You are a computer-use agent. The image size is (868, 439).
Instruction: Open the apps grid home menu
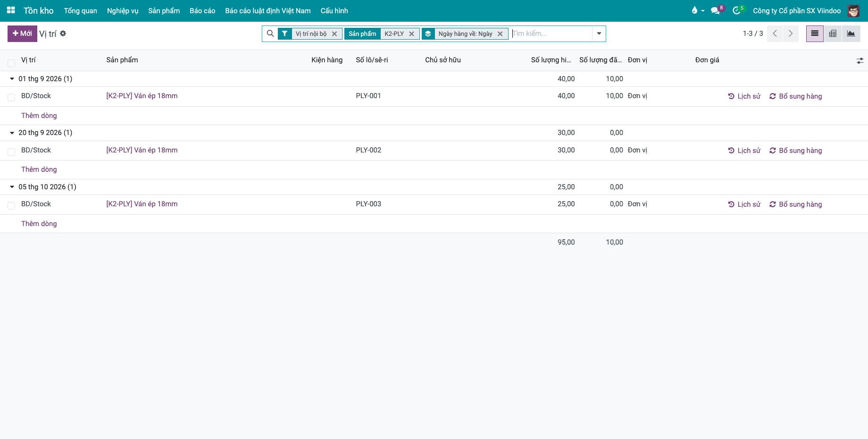point(11,10)
